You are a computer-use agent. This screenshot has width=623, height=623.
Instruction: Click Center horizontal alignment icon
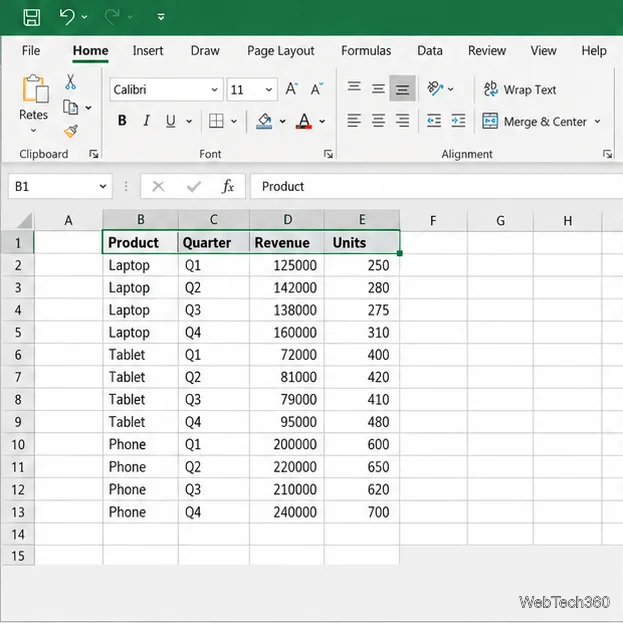click(x=378, y=121)
